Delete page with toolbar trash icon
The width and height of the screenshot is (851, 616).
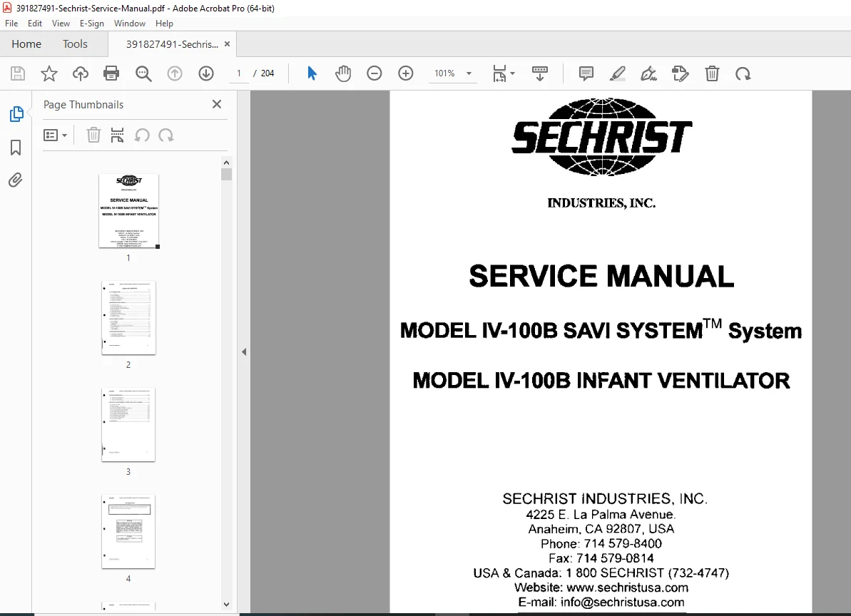[712, 73]
